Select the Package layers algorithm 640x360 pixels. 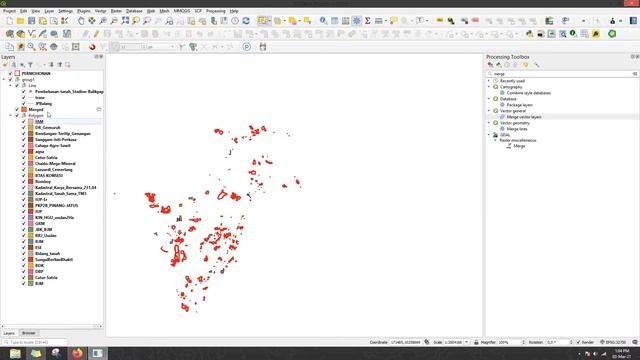coord(520,105)
